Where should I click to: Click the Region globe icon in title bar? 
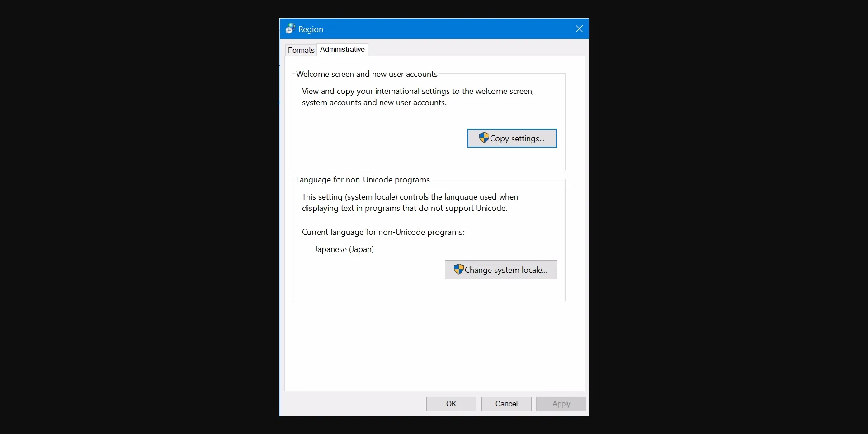pos(290,29)
